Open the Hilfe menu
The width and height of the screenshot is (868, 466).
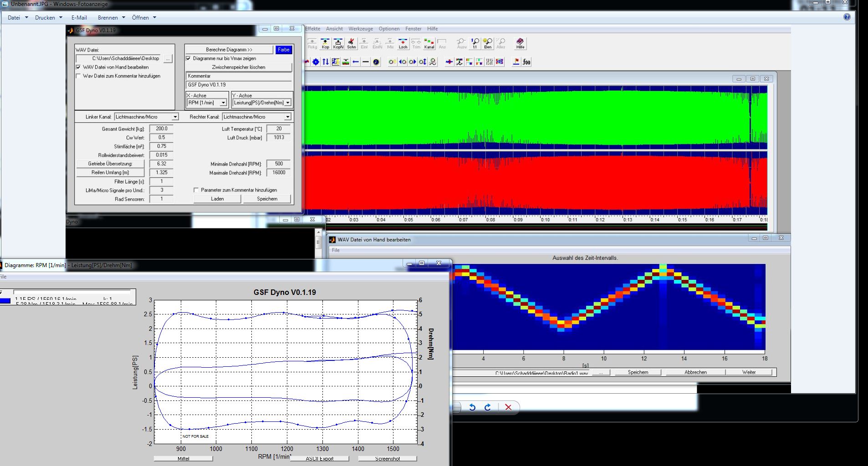pyautogui.click(x=432, y=29)
